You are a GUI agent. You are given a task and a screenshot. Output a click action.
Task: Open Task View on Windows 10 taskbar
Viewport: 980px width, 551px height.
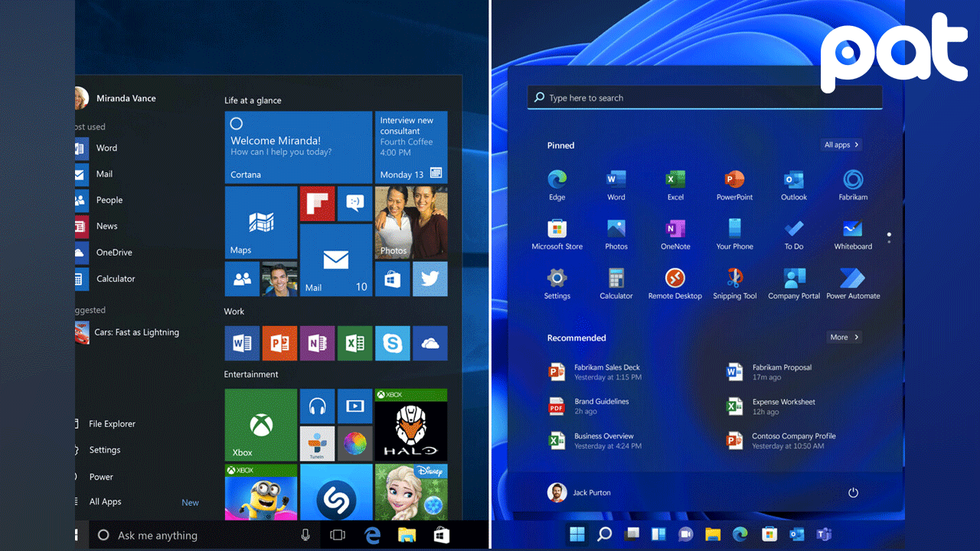coord(337,535)
